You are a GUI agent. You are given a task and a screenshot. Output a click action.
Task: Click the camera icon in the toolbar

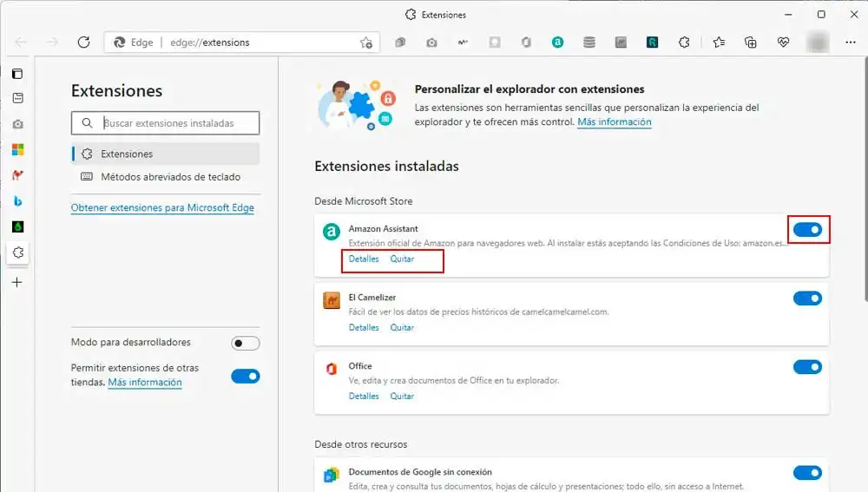431,42
